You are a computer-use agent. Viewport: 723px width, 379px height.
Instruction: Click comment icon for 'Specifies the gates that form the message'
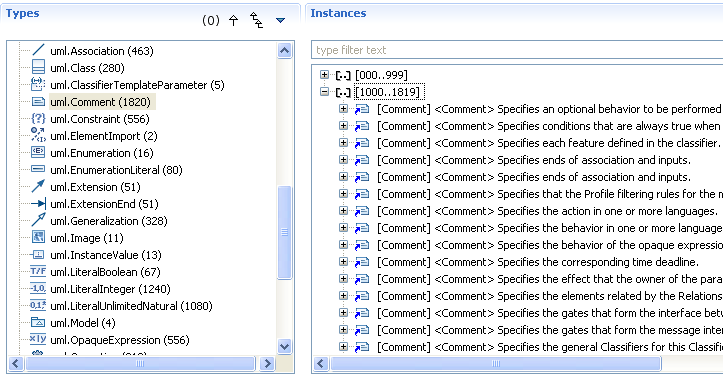click(362, 330)
